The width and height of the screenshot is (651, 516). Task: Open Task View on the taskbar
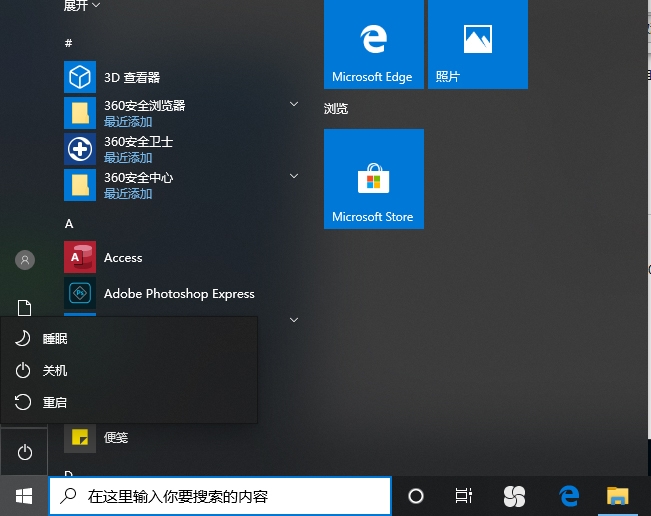463,496
